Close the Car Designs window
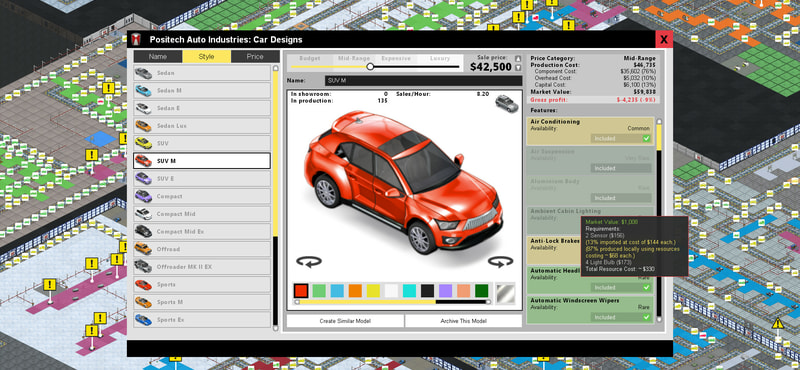This screenshot has width=800, height=370. point(664,39)
